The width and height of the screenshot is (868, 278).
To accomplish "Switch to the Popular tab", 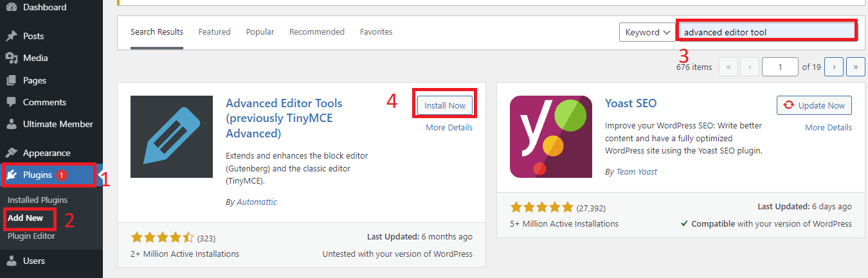I will pyautogui.click(x=260, y=32).
